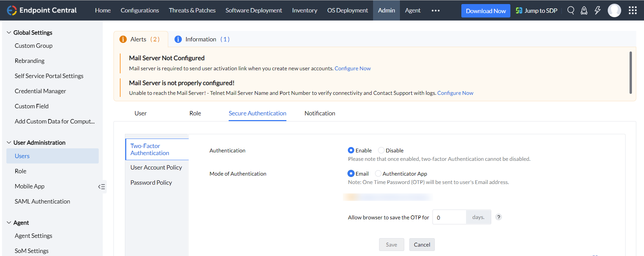Open the more menu ellipsis

(x=435, y=10)
